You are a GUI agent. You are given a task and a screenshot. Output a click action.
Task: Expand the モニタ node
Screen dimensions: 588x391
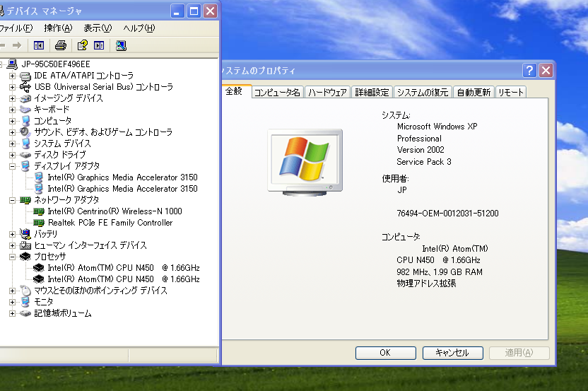coord(13,302)
